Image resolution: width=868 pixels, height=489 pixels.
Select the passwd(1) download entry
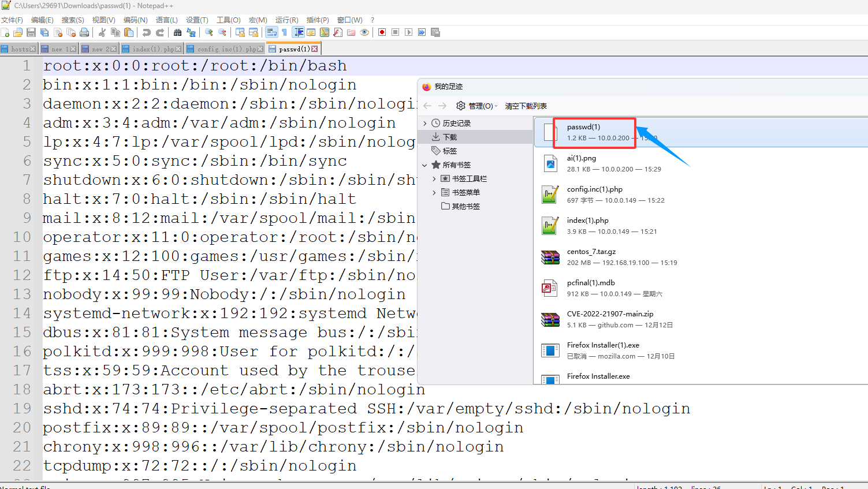pos(701,132)
